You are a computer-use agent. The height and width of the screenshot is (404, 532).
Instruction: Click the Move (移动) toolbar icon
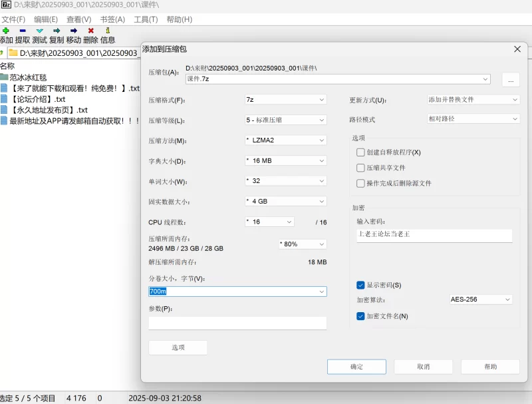tap(74, 31)
